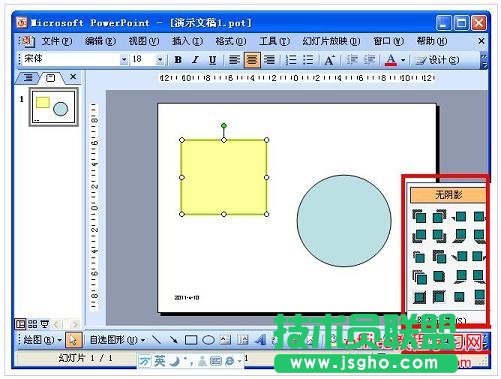
Task: Toggle Bold formatting
Action: click(x=178, y=60)
